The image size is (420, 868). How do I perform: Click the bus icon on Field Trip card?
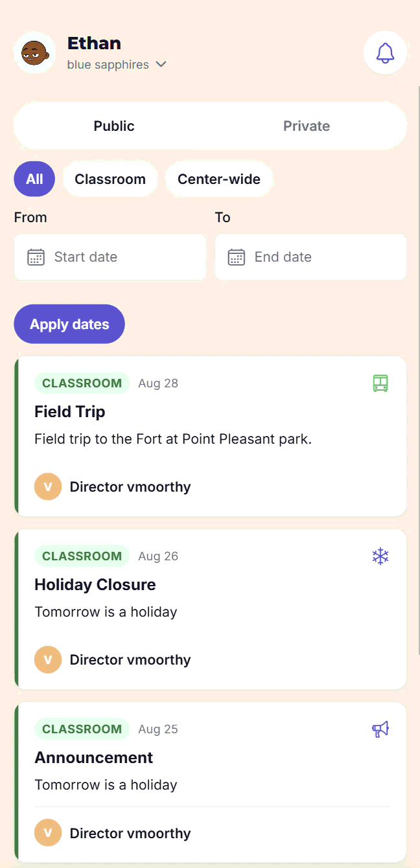click(x=380, y=383)
